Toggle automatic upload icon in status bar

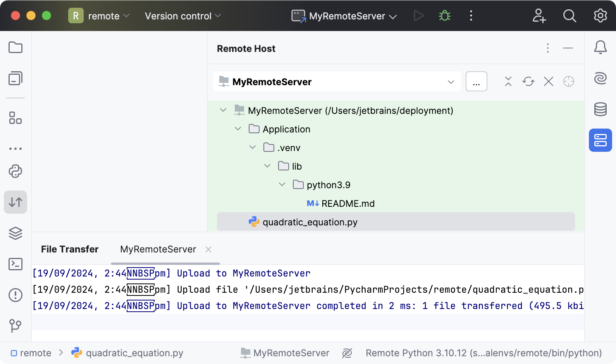pyautogui.click(x=347, y=353)
